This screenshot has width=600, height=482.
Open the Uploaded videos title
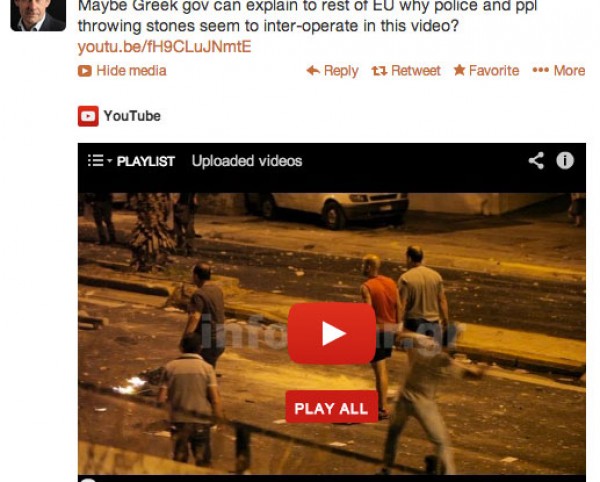coord(247,161)
